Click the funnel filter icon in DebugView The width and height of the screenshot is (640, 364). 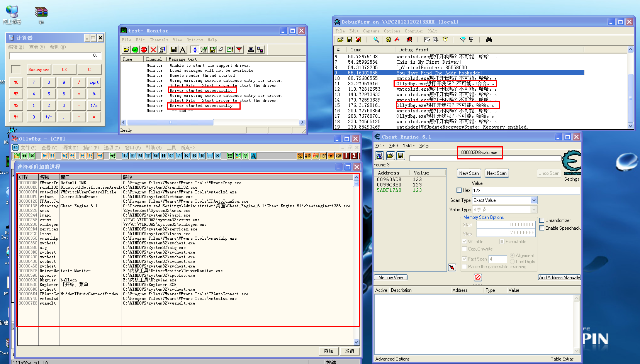click(463, 39)
